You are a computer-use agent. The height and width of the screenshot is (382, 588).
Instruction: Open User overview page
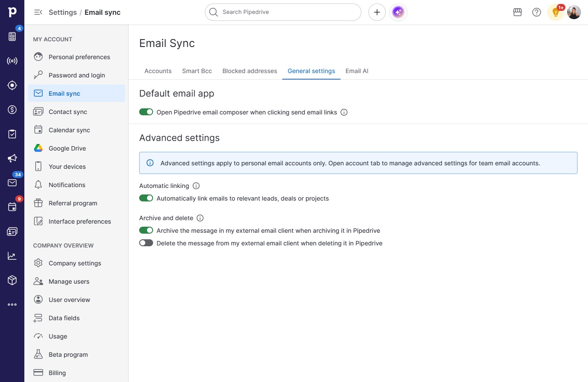pyautogui.click(x=77, y=300)
